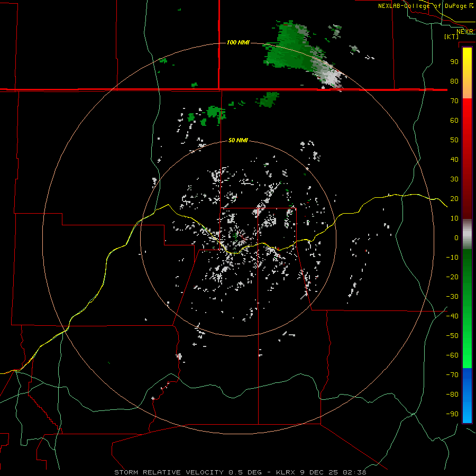
Task: Click the [KT] units label
Action: coord(452,36)
